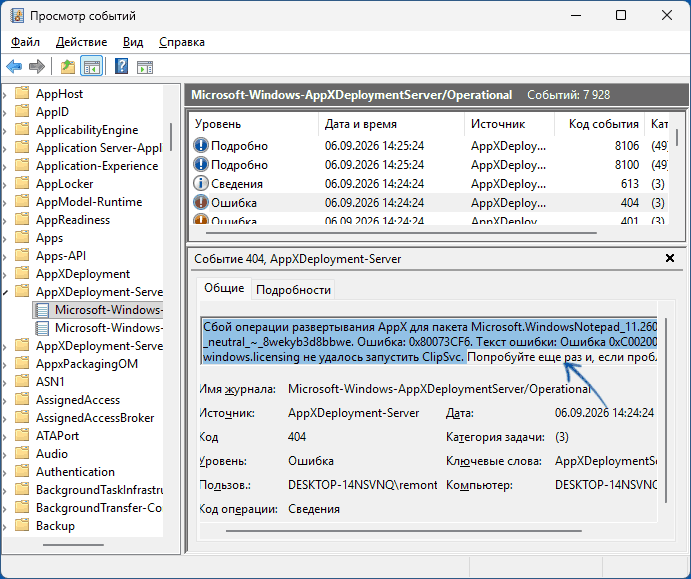Screen dimensions: 691x579
Task: Select the ApplicabilityEngine tree item
Action: [87, 130]
